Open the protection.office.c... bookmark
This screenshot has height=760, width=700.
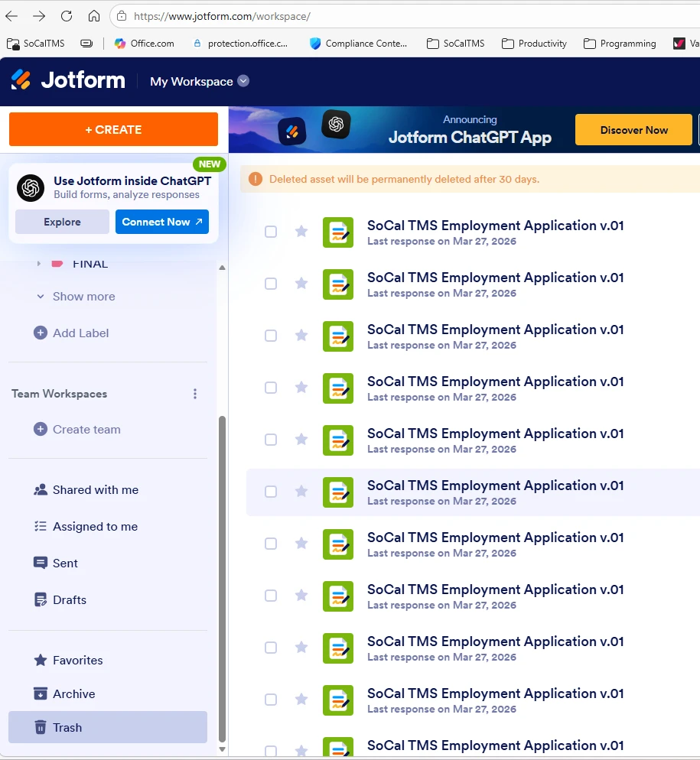pos(240,44)
